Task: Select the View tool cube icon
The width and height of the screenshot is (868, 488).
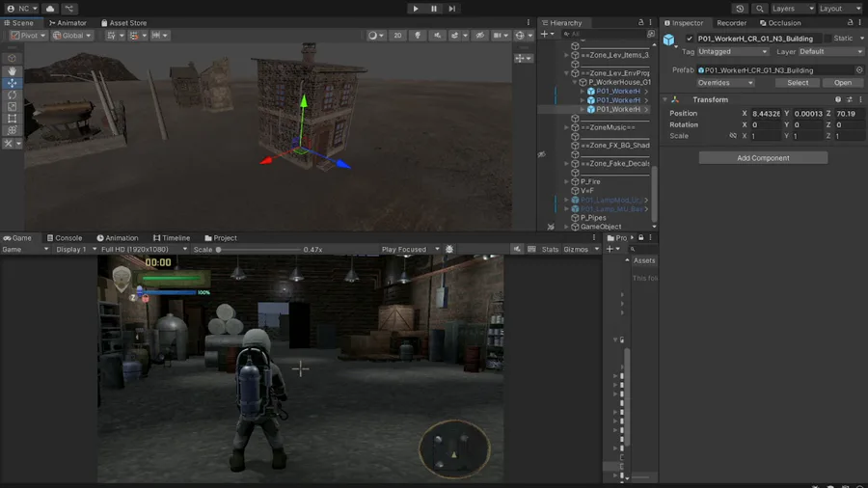Action: (13, 58)
